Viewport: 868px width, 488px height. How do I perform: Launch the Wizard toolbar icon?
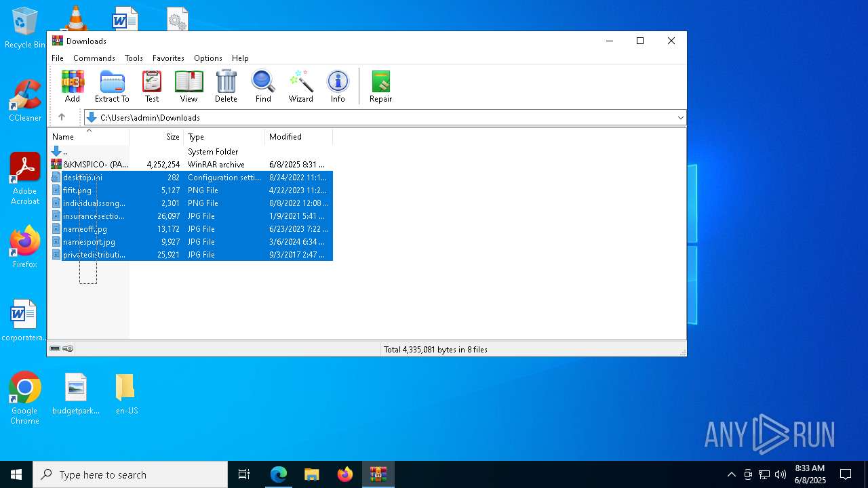coord(300,86)
